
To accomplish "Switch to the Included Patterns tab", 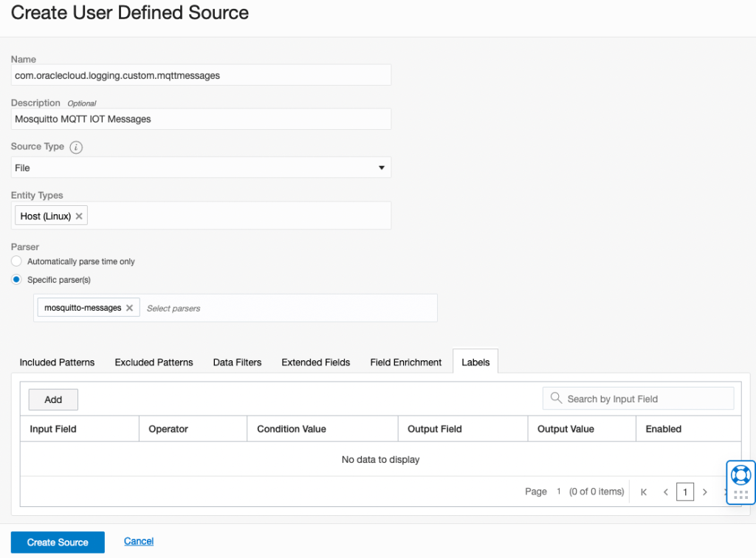I will (57, 362).
